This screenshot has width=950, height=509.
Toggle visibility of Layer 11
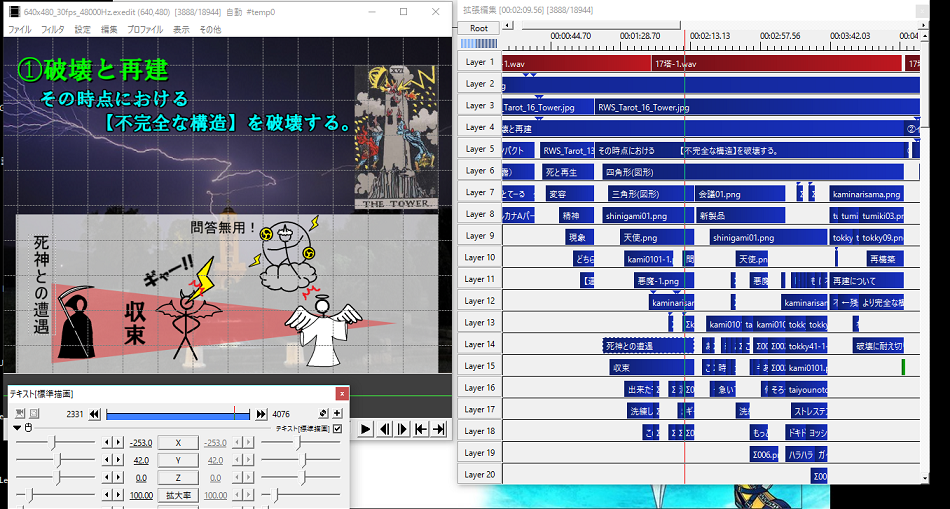click(480, 279)
